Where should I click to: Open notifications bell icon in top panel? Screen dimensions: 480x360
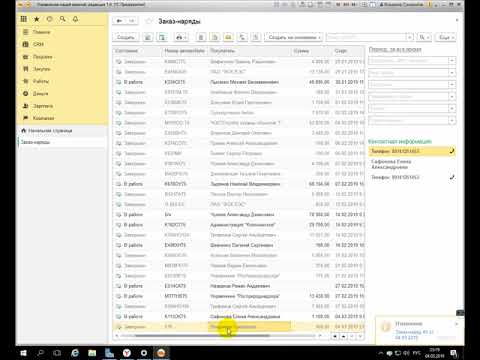pyautogui.click(x=76, y=19)
